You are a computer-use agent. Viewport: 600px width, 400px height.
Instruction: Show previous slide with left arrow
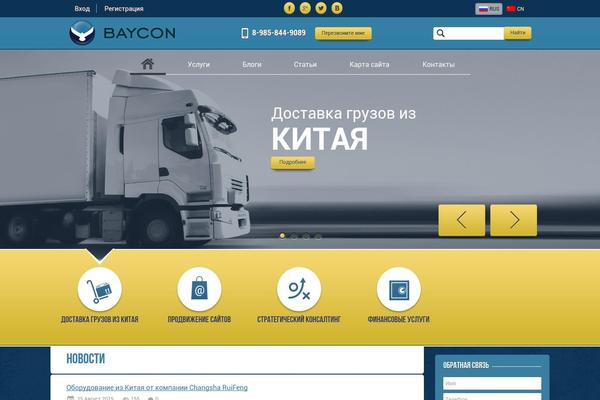461,220
